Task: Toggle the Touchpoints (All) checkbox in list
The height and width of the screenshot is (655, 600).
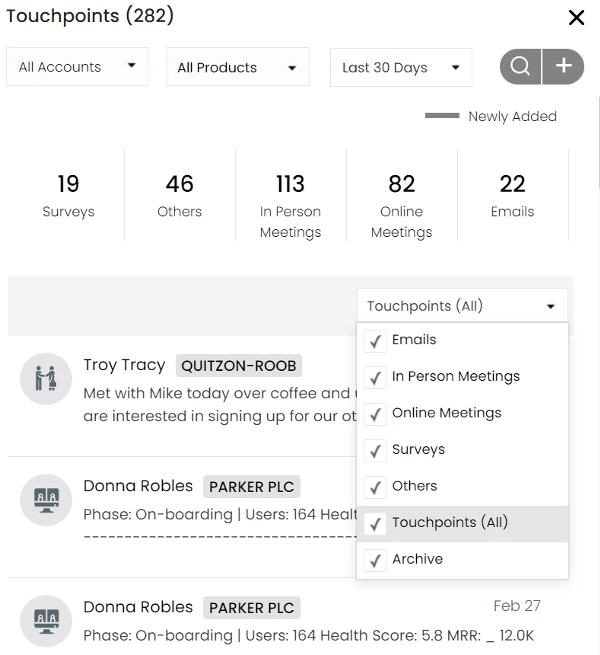Action: [x=375, y=524]
